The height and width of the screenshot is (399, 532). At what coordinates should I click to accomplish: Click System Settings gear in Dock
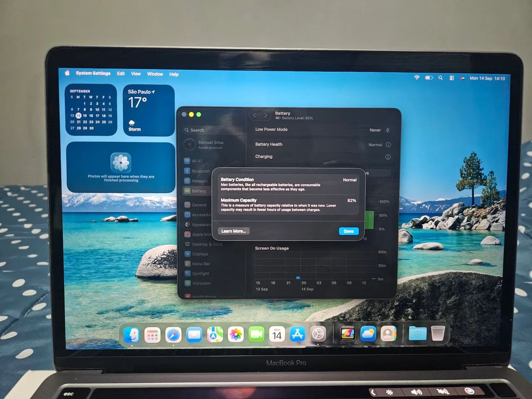tap(318, 334)
